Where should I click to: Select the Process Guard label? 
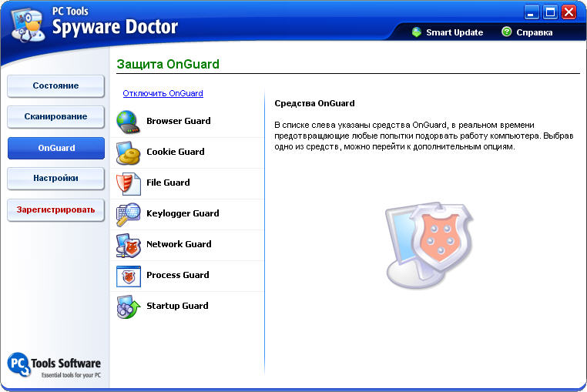(x=178, y=275)
